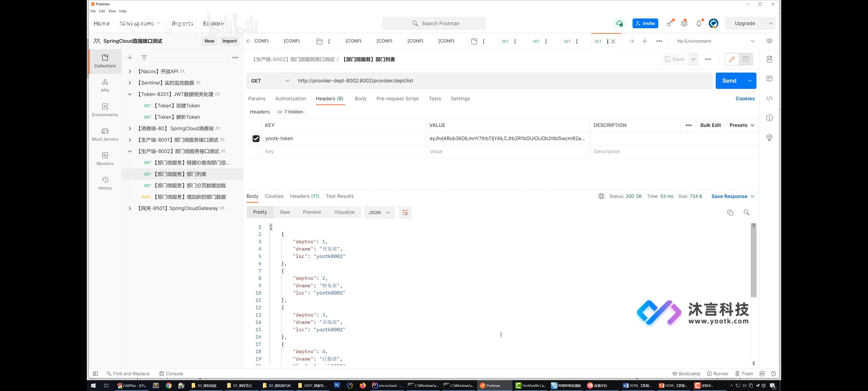This screenshot has width=868, height=391.
Task: Open notifications bell icon
Action: point(699,24)
